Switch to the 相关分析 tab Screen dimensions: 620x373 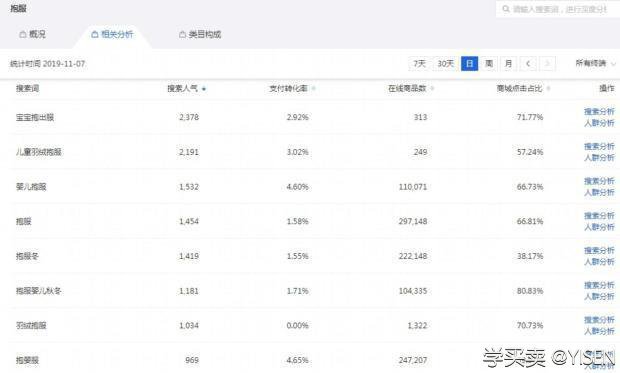[112, 34]
